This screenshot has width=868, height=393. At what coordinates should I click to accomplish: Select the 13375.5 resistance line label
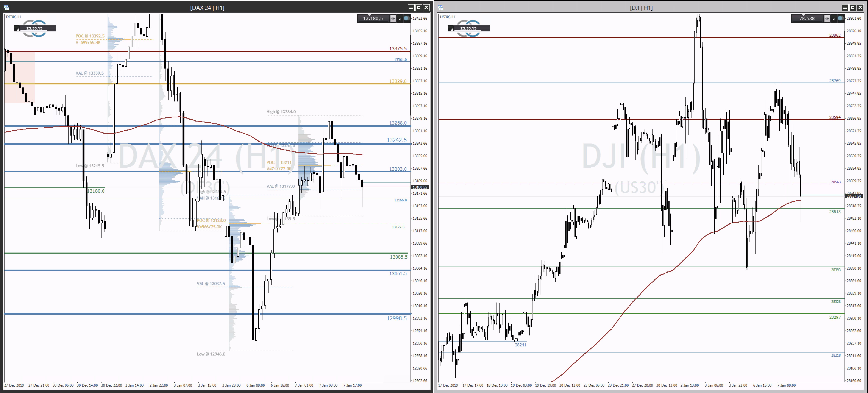pyautogui.click(x=398, y=48)
